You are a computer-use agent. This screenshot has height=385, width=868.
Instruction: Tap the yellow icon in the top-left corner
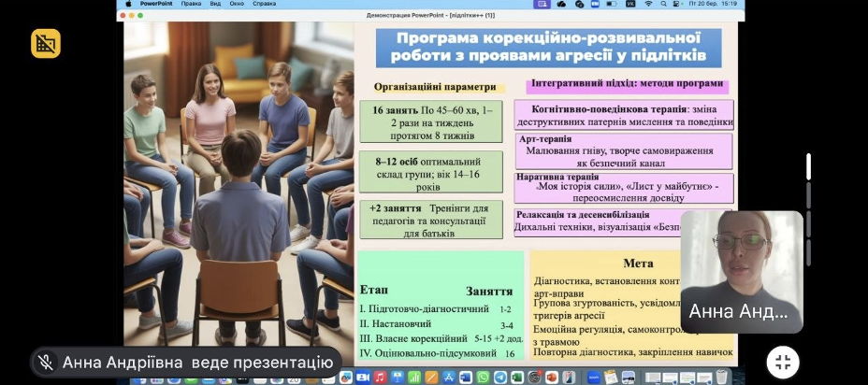point(46,44)
